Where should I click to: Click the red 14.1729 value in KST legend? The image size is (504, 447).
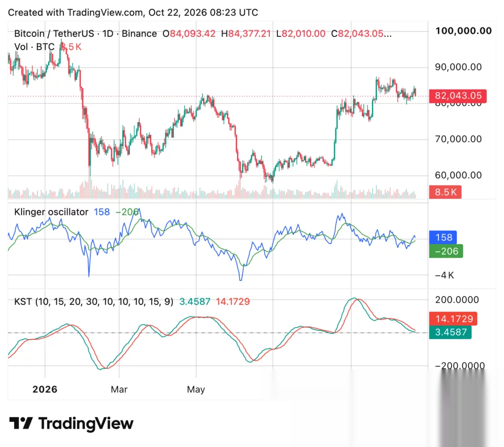tap(233, 302)
